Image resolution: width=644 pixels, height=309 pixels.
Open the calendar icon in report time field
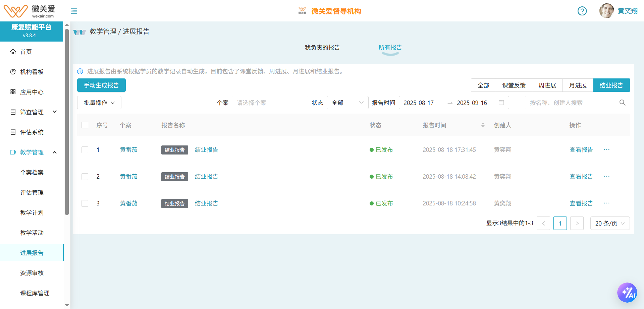pyautogui.click(x=501, y=103)
